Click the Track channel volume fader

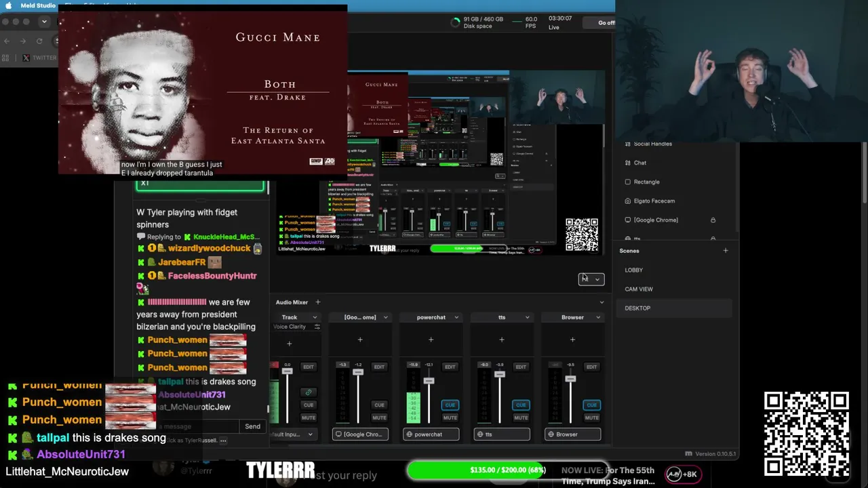tap(288, 371)
